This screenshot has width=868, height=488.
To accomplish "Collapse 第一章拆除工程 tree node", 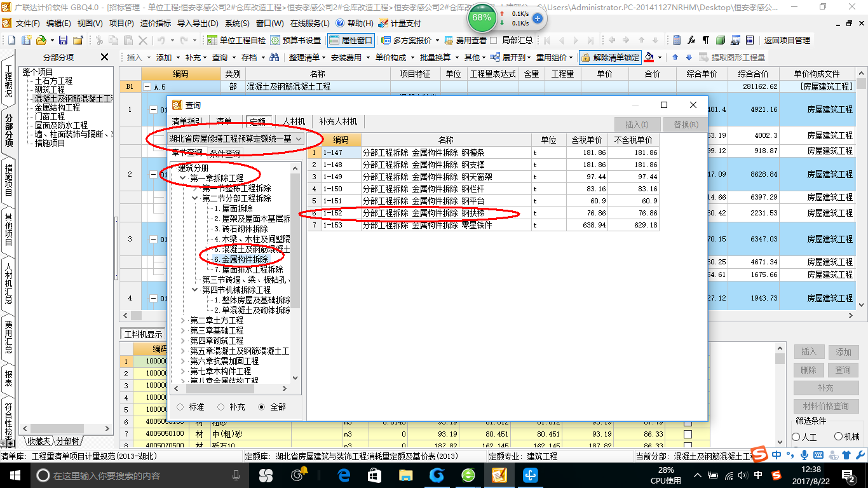I will point(184,179).
